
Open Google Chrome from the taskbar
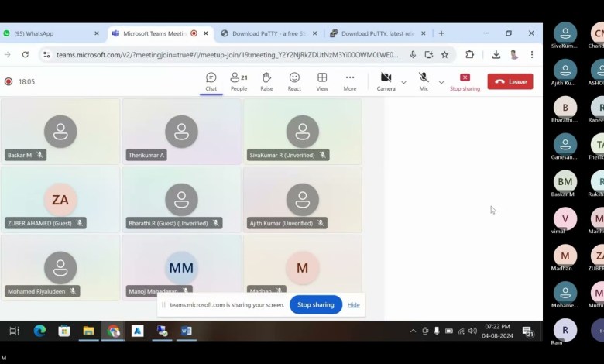click(x=113, y=331)
